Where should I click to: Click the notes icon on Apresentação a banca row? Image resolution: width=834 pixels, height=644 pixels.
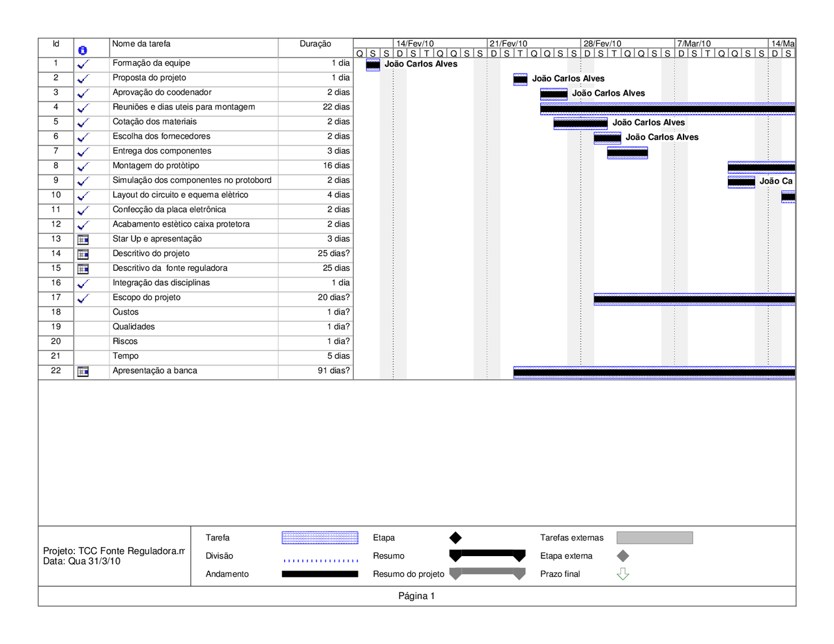coord(83,371)
